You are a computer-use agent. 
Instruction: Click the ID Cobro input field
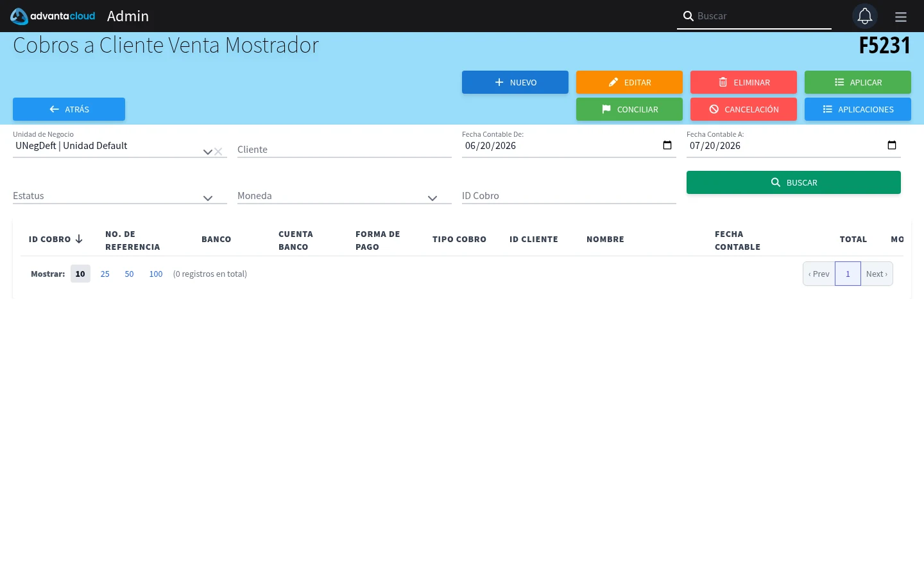click(x=569, y=196)
